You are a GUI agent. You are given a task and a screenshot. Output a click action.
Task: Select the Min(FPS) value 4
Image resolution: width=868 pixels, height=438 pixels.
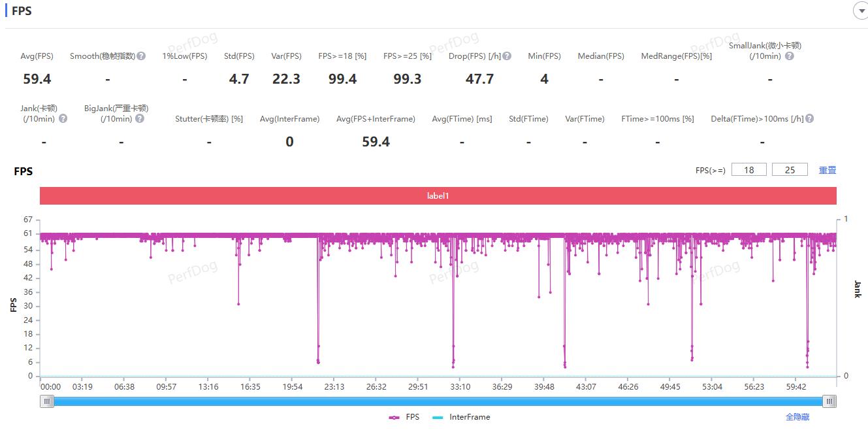click(x=544, y=79)
